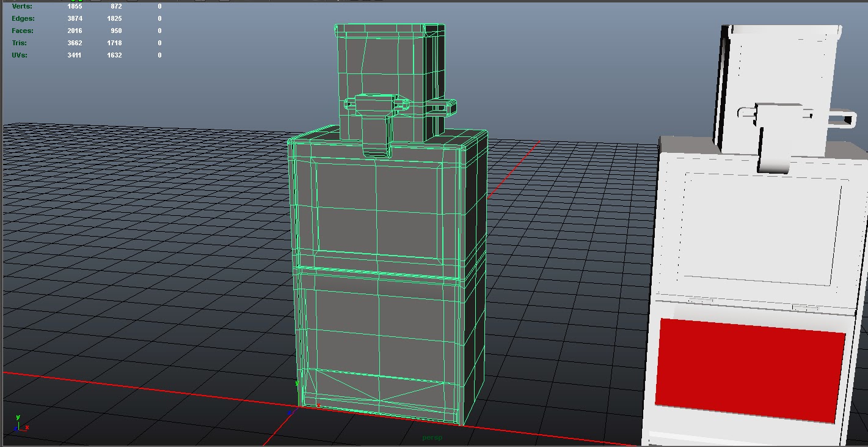Click the 1718 value in Tris row
Viewport: 868px width, 447px height.
114,43
